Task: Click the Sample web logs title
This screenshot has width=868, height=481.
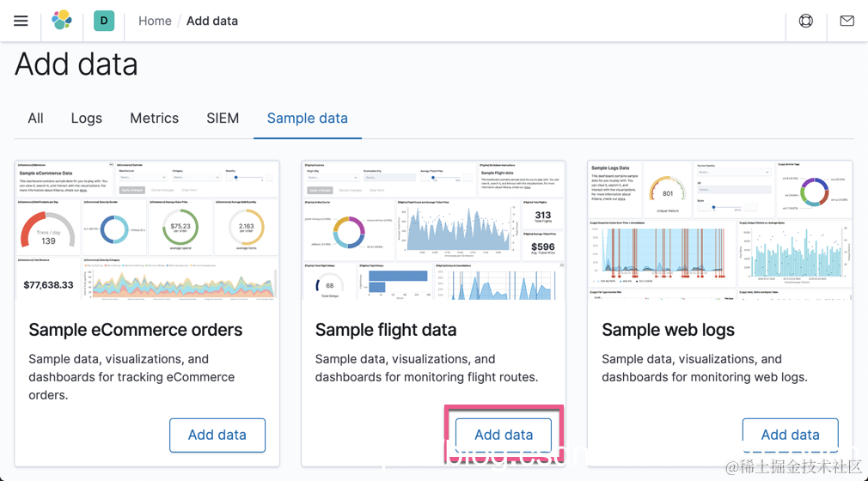Action: (669, 330)
